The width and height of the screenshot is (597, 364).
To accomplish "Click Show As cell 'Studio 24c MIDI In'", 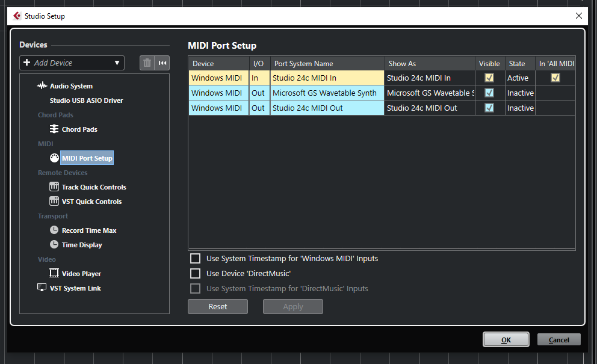I will [430, 78].
